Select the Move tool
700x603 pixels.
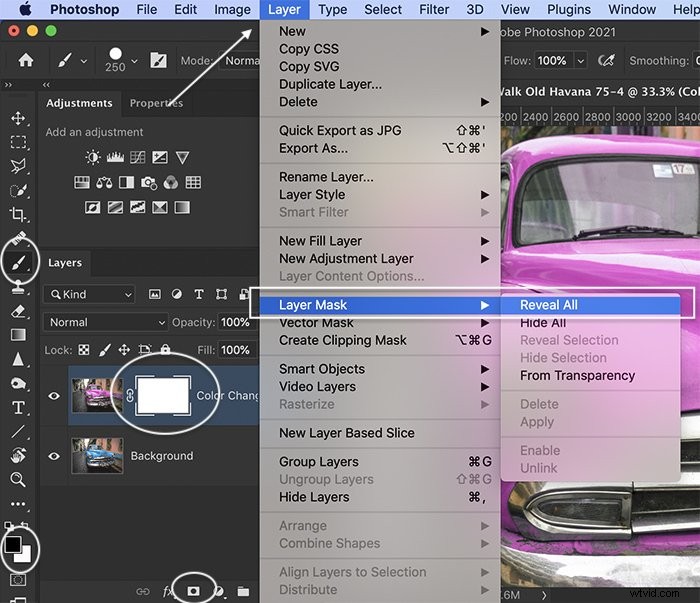pos(18,118)
